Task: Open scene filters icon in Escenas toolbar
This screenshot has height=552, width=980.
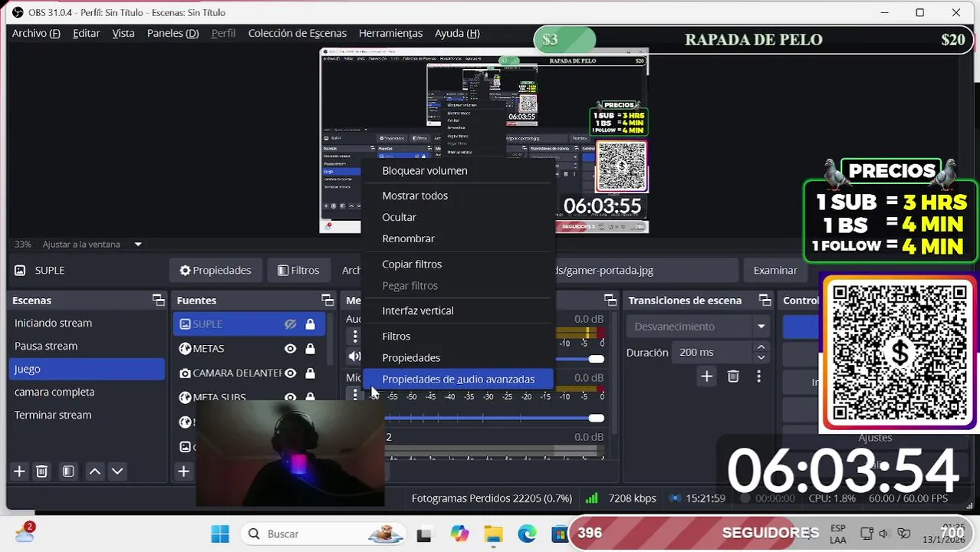Action: [x=68, y=472]
